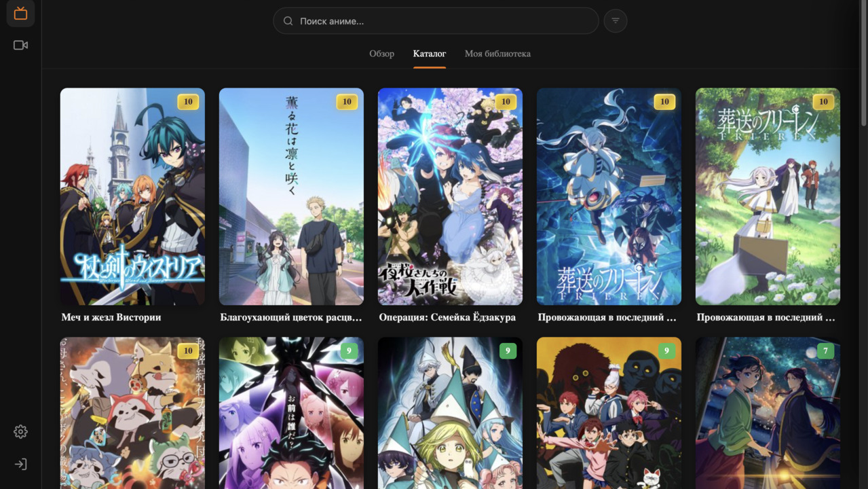This screenshot has height=489, width=868.
Task: Select the Каталог tab
Action: (430, 54)
